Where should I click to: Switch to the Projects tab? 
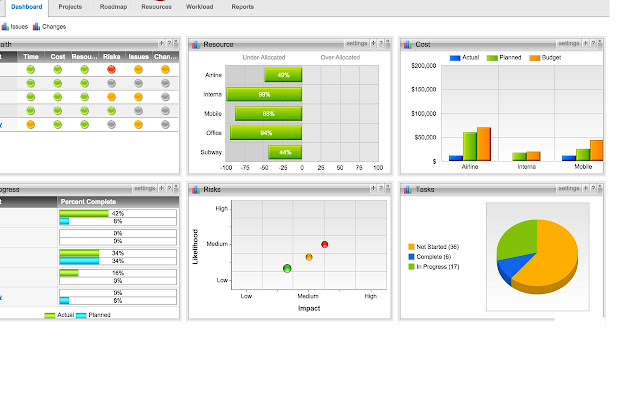[70, 7]
